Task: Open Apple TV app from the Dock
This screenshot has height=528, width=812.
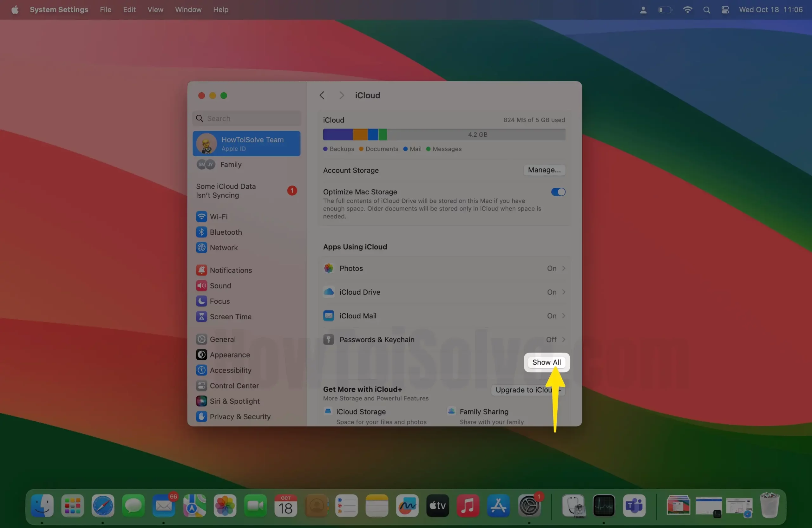Action: tap(437, 505)
